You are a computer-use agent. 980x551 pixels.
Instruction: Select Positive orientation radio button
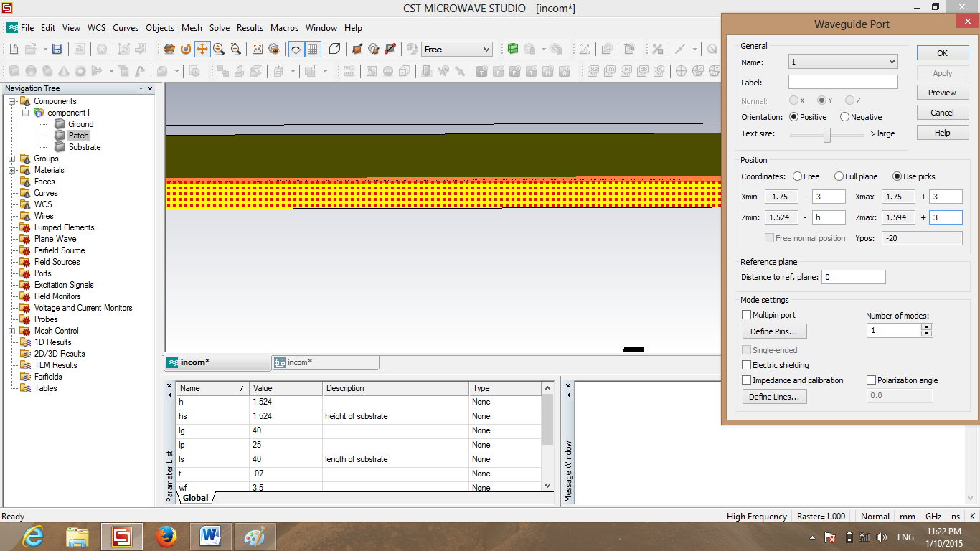tap(793, 117)
